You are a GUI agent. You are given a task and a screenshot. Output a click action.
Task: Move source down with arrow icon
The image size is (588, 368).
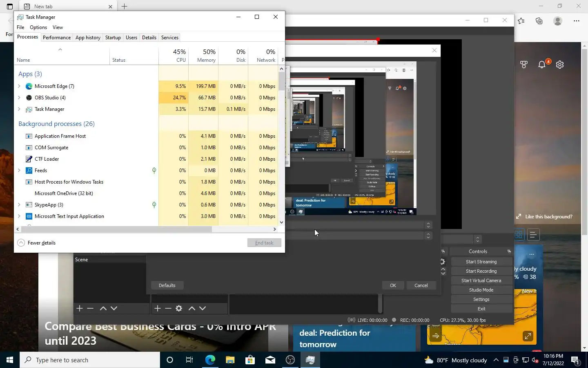203,308
